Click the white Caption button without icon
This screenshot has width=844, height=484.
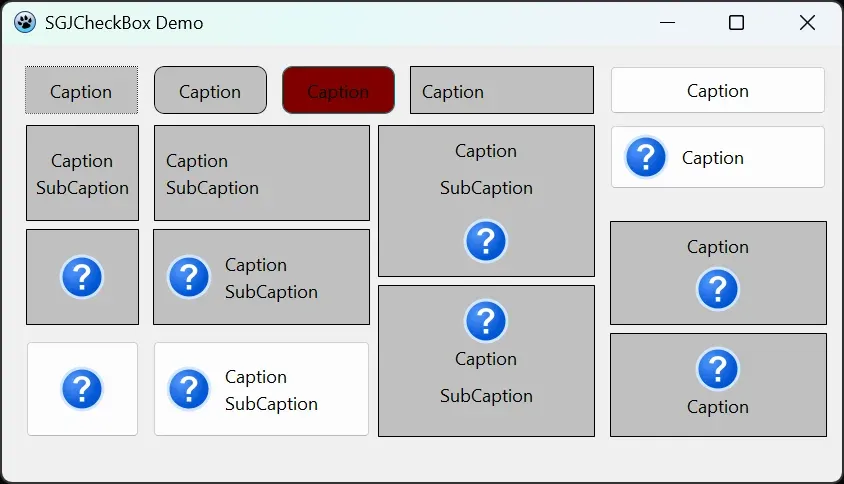coord(717,91)
